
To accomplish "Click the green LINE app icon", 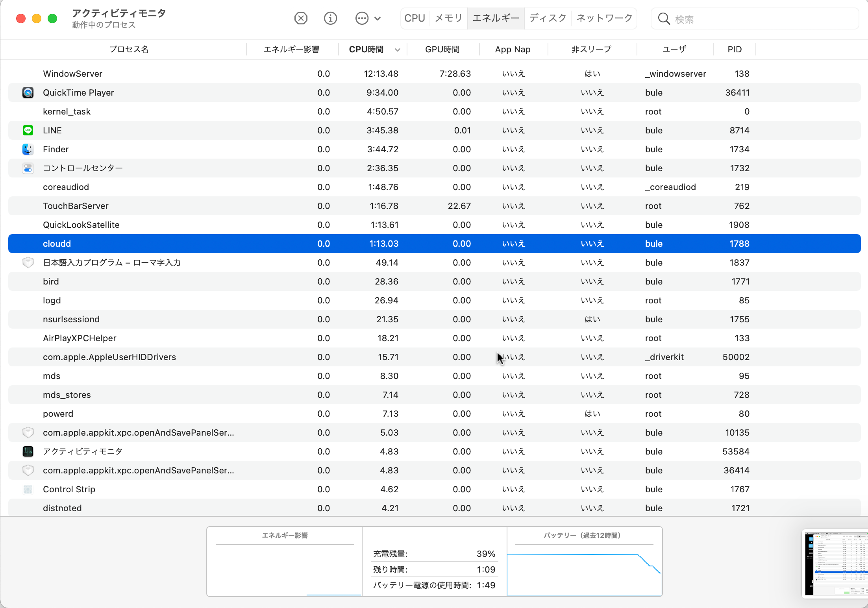I will 28,130.
